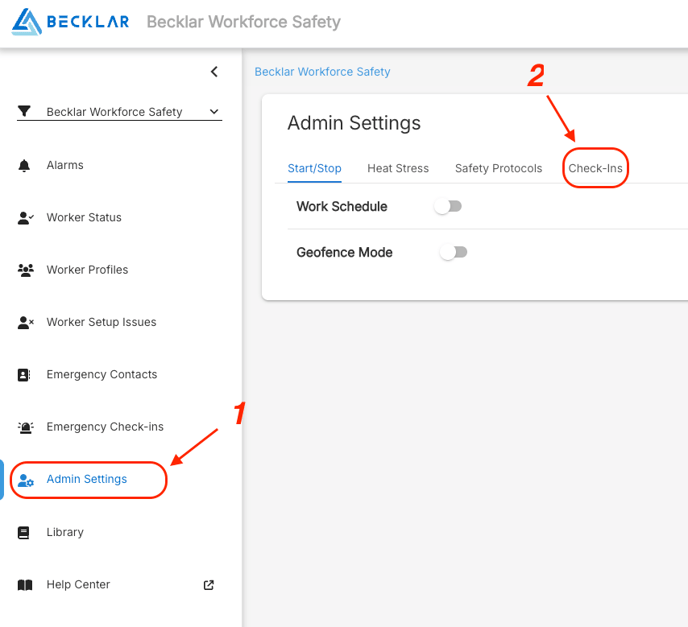Viewport: 688px width, 627px height.
Task: Switch to the Check-Ins tab
Action: click(x=595, y=168)
